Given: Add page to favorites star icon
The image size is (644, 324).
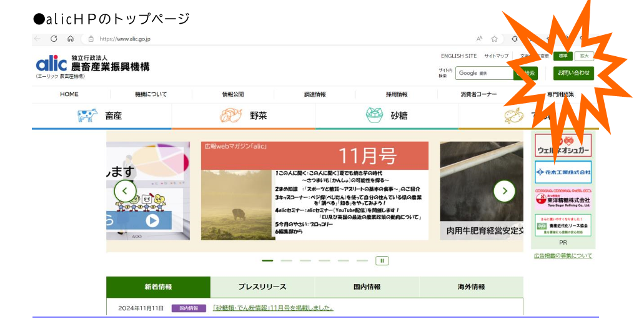Looking at the screenshot, I should point(495,39).
